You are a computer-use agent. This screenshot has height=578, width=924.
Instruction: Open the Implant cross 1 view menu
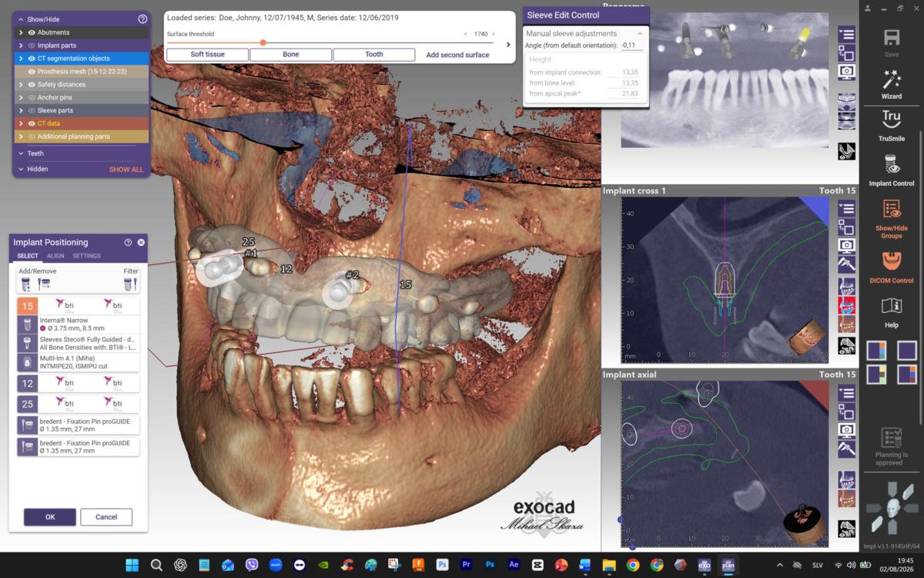click(846, 208)
